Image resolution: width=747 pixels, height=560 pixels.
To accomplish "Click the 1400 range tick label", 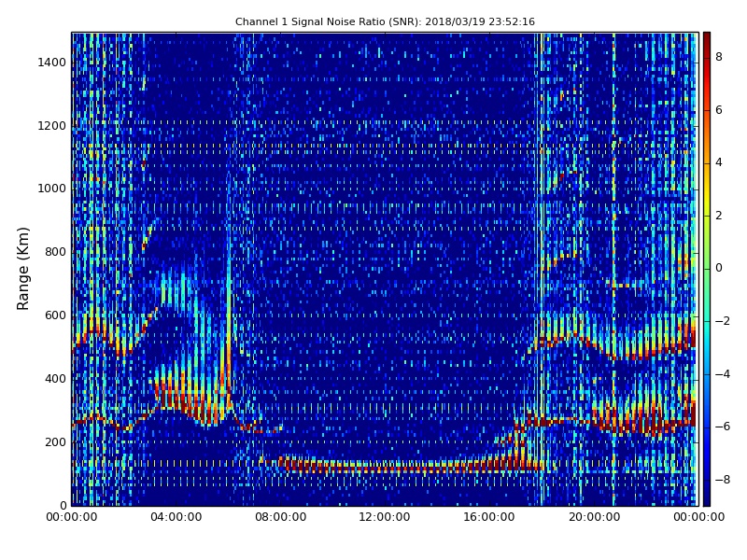I will (52, 63).
